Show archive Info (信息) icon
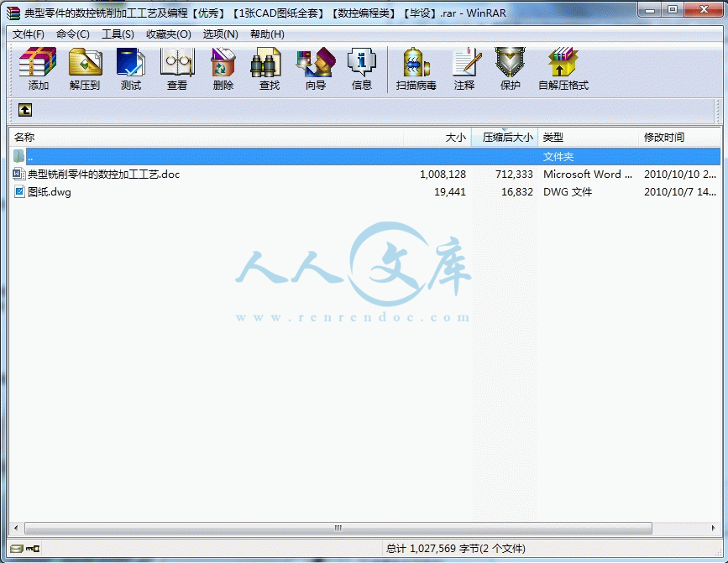728x563 pixels. tap(362, 69)
